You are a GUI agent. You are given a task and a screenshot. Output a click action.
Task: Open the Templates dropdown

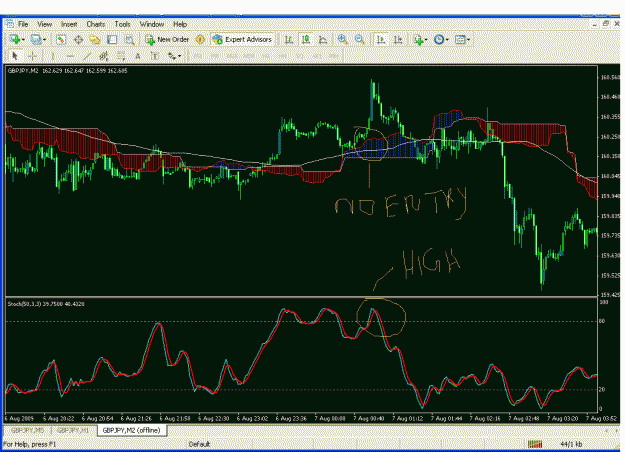462,39
